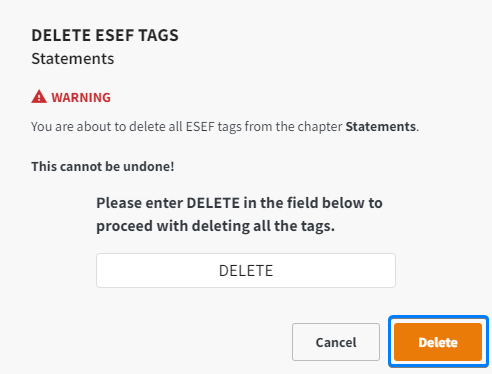Image resolution: width=492 pixels, height=374 pixels.
Task: Place cursor on typed DELETE word in field
Action: (246, 271)
